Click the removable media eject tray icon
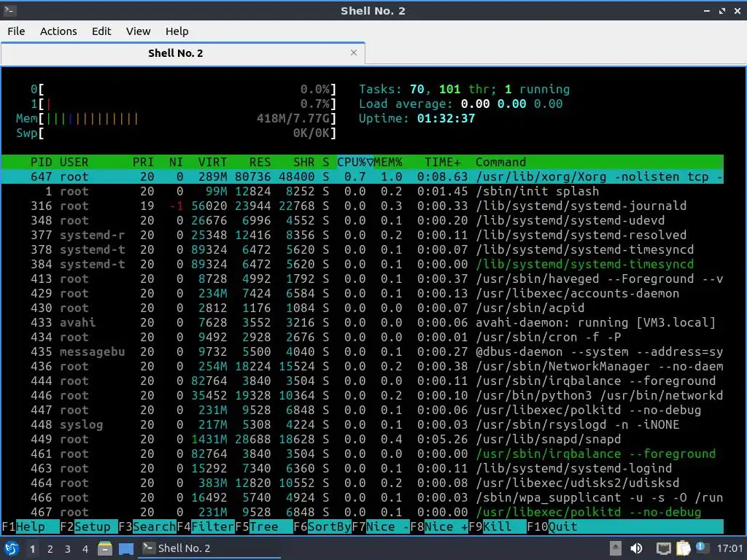 [x=616, y=548]
